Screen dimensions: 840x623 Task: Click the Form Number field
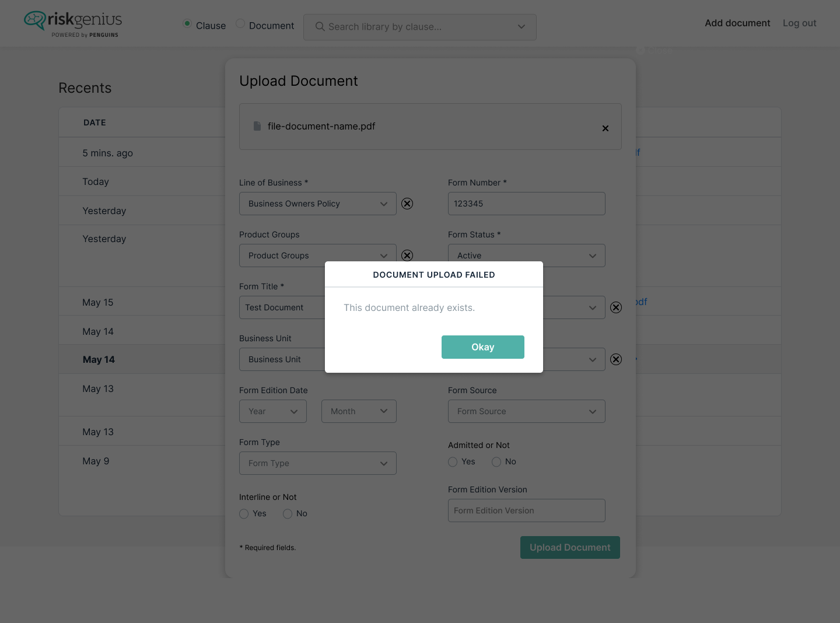(x=527, y=204)
